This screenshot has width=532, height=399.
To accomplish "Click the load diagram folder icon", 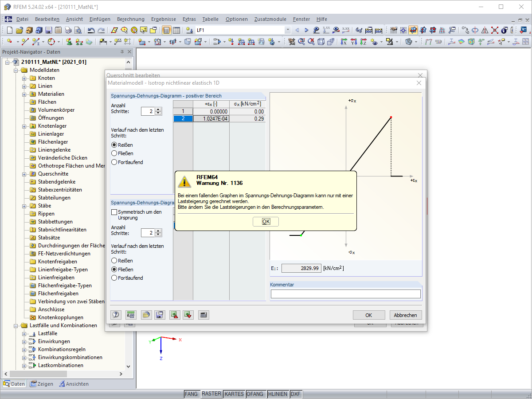I will pyautogui.click(x=146, y=315).
